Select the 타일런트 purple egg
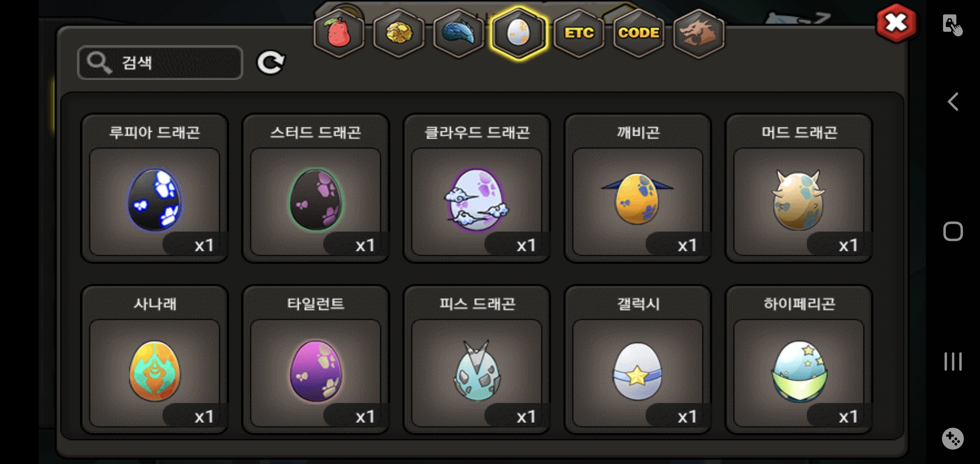 pos(316,360)
